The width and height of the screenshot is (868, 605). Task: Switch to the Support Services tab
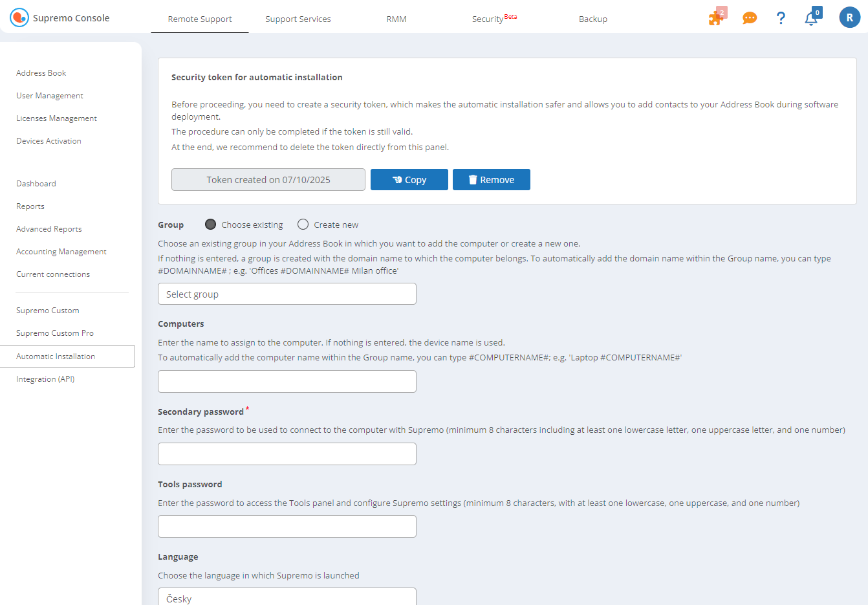[x=298, y=19]
